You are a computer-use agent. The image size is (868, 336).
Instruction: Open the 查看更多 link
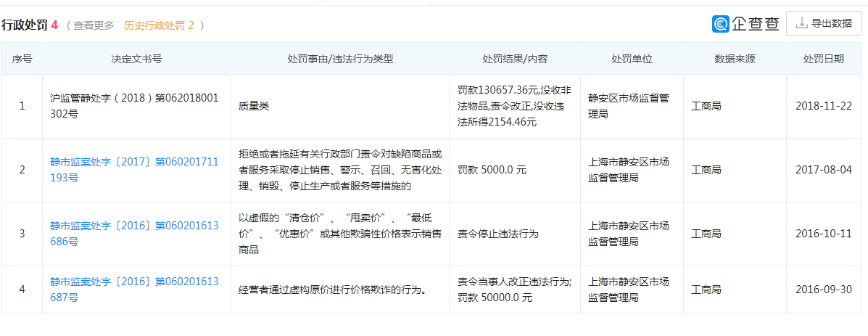(x=94, y=25)
